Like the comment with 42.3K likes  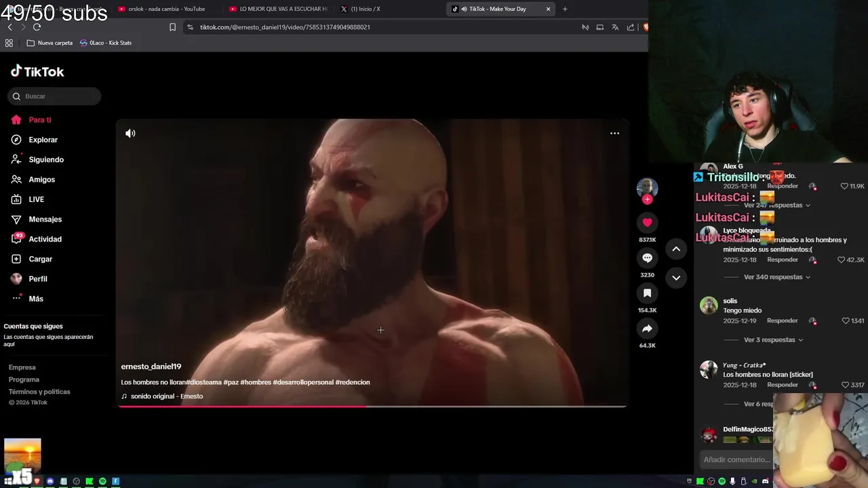tap(841, 260)
